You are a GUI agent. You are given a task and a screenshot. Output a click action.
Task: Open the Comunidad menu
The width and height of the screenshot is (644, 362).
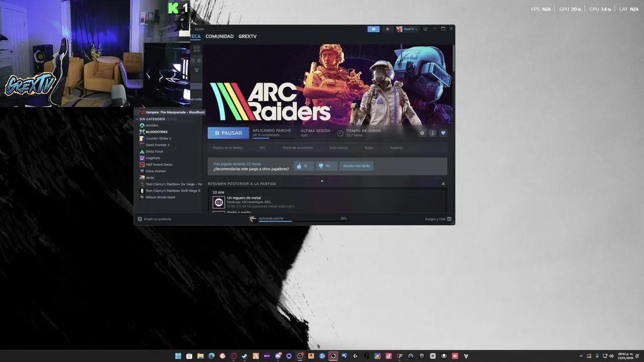pos(219,37)
